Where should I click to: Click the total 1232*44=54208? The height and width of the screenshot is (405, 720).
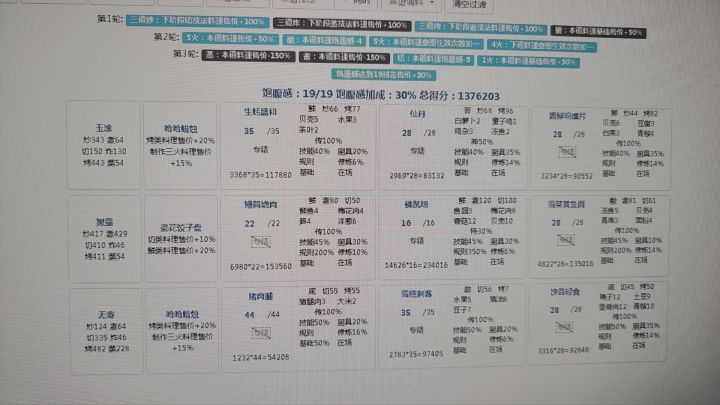coord(261,357)
